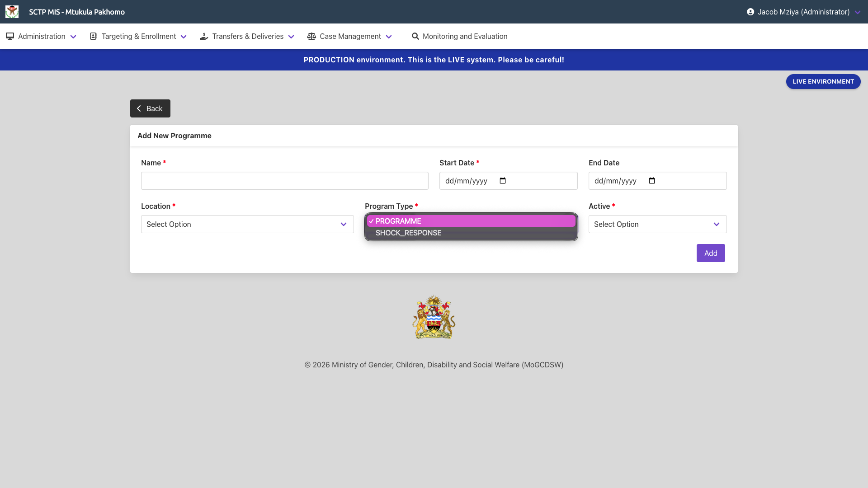Click the Back button arrow icon

139,108
